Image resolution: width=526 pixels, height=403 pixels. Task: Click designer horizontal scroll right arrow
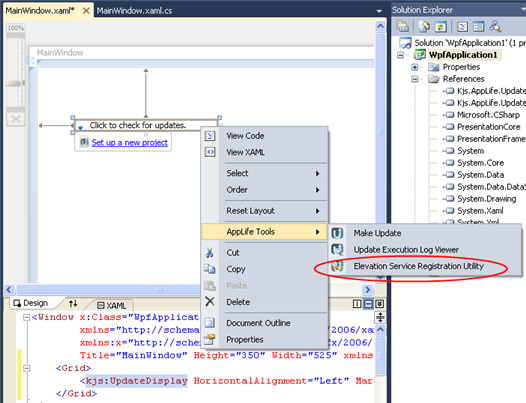[368, 289]
